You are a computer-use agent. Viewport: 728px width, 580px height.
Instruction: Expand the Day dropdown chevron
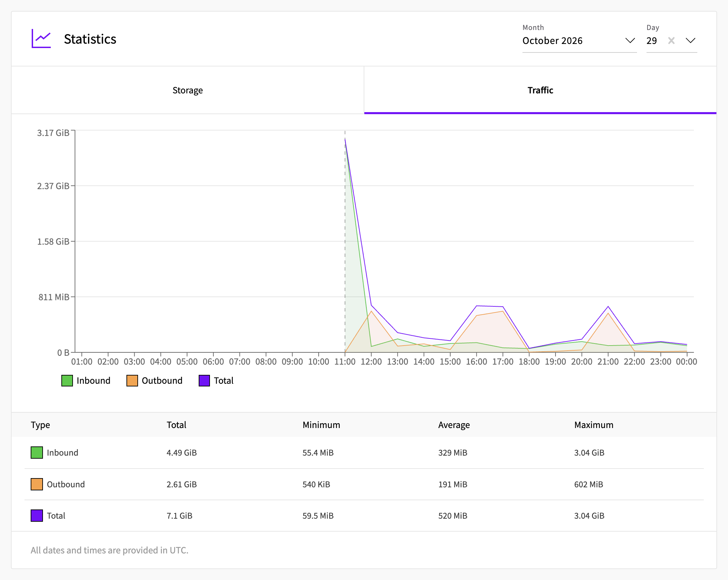click(x=691, y=41)
